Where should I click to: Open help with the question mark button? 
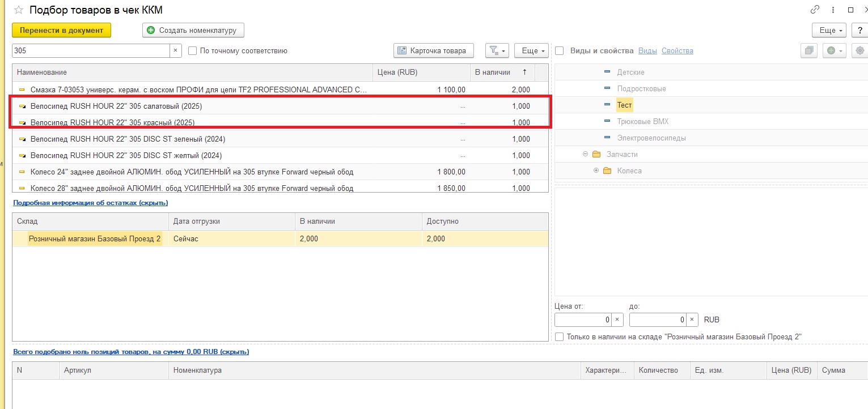[860, 30]
